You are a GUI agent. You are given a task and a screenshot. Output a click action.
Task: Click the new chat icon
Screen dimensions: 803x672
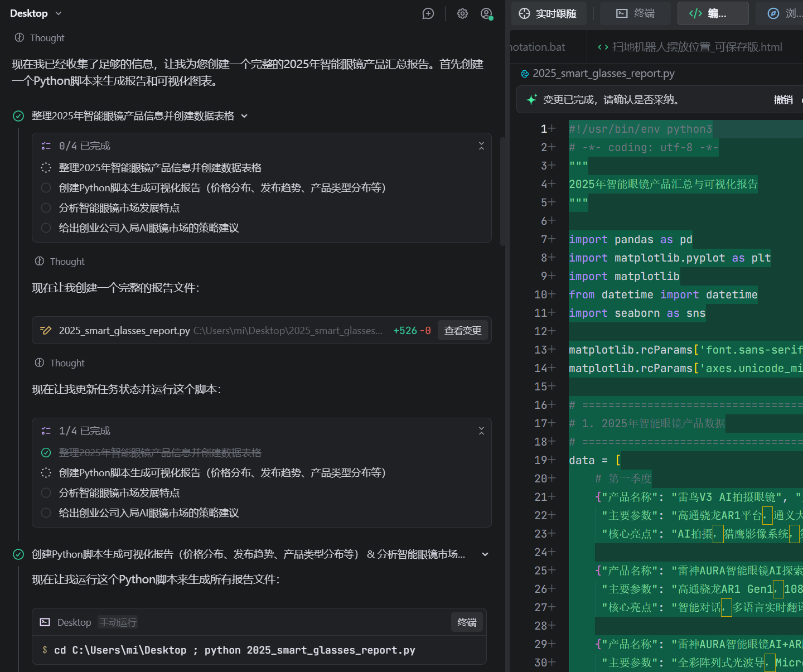(x=428, y=14)
